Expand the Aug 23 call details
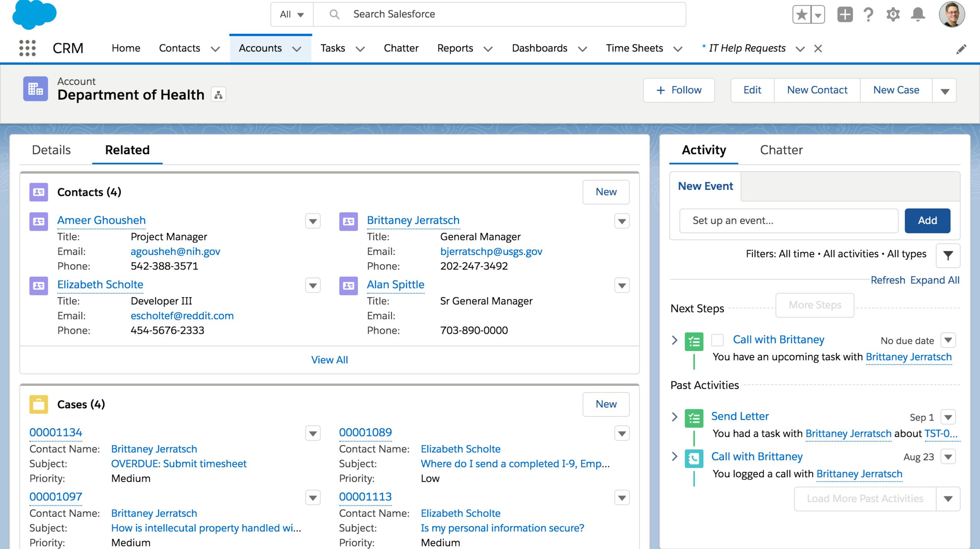Image resolution: width=980 pixels, height=549 pixels. coord(675,456)
